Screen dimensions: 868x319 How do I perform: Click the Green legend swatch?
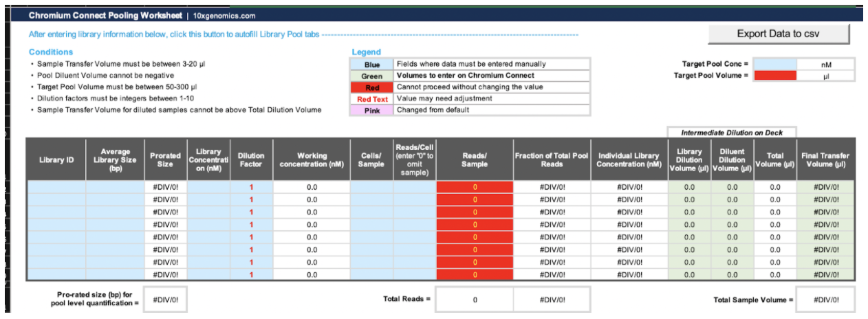pos(372,76)
